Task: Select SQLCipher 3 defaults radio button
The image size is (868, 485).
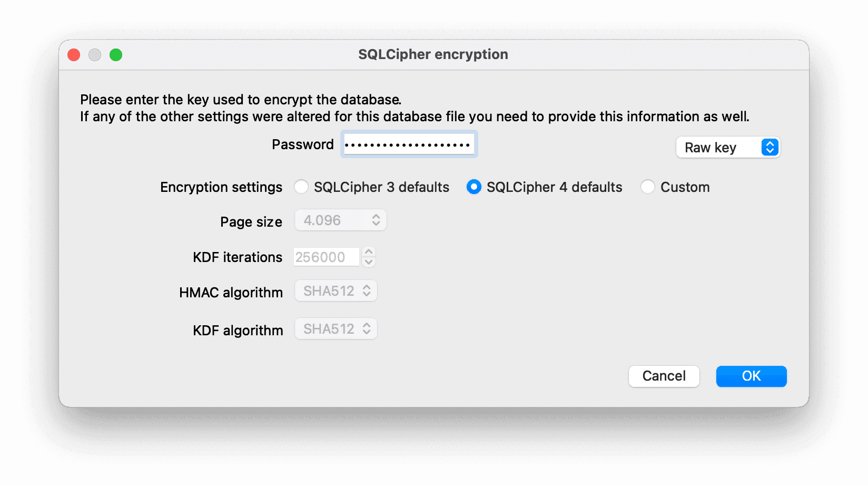Action: coord(301,187)
